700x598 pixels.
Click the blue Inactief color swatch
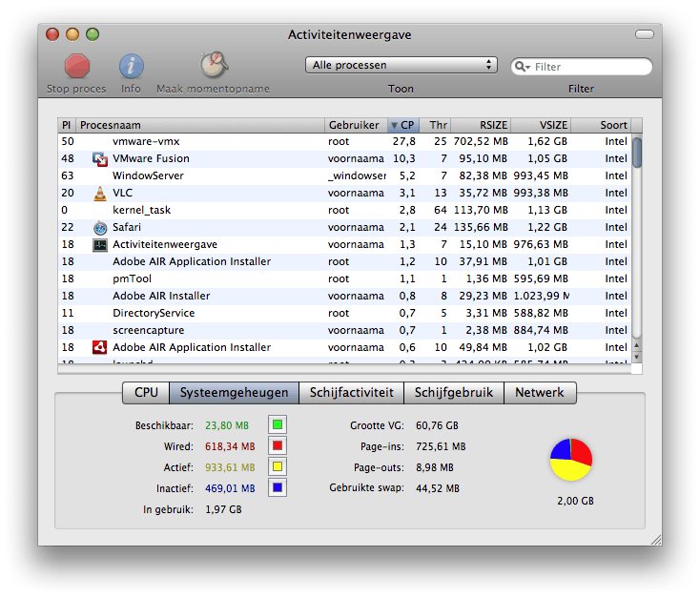[278, 487]
